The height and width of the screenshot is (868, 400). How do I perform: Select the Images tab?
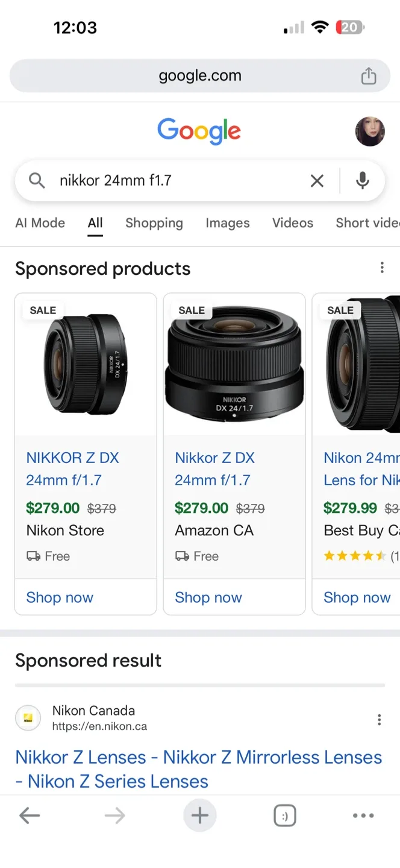coord(227,223)
